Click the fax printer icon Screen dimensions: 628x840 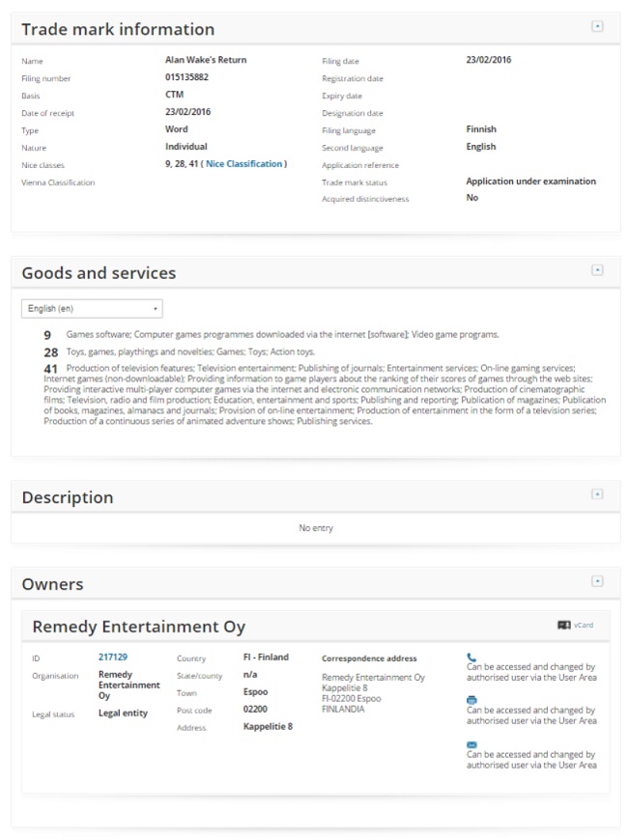point(471,700)
